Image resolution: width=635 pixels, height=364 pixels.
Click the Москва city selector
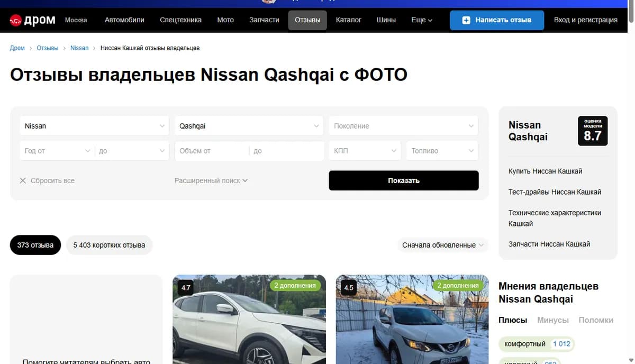pyautogui.click(x=76, y=20)
